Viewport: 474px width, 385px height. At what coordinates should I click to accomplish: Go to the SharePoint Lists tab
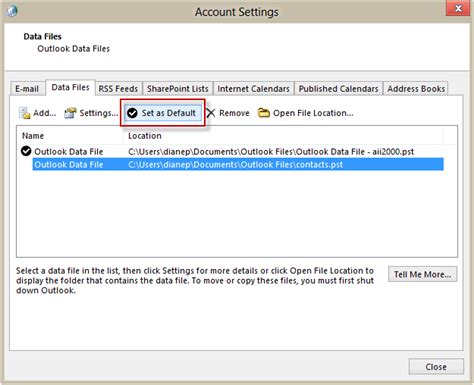tap(178, 89)
